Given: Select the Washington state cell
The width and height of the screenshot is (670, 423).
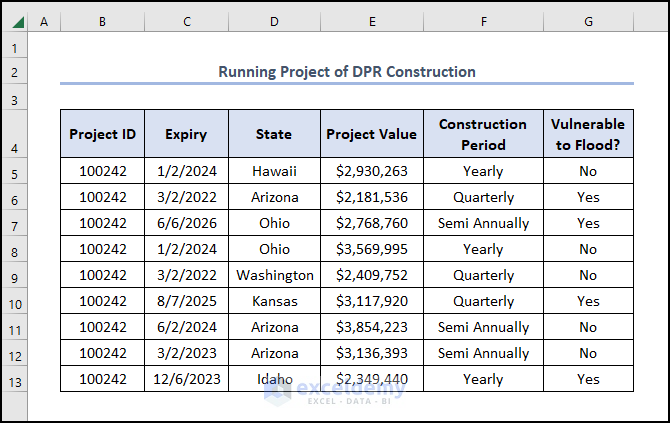Looking at the screenshot, I should (274, 275).
